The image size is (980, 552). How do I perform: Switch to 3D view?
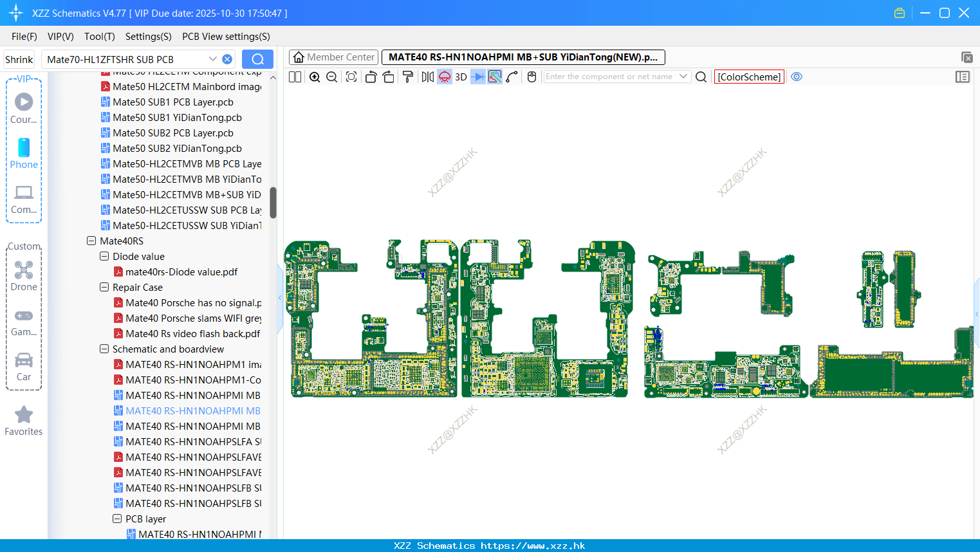point(461,77)
